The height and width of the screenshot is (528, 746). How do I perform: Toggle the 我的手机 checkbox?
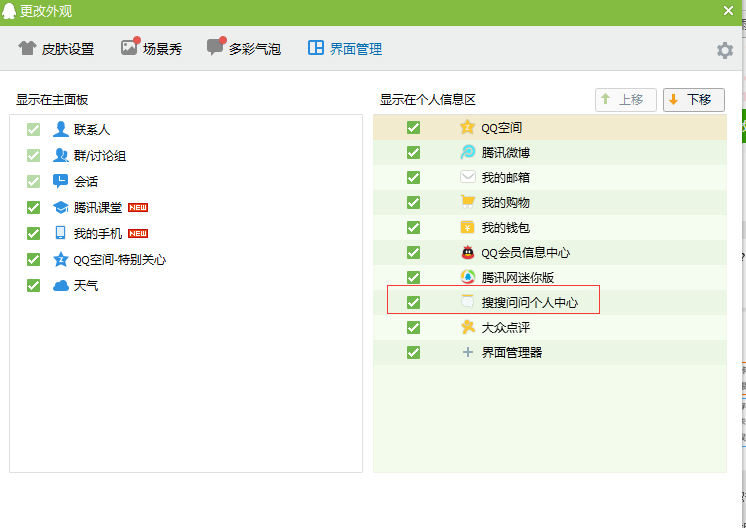tap(34, 233)
